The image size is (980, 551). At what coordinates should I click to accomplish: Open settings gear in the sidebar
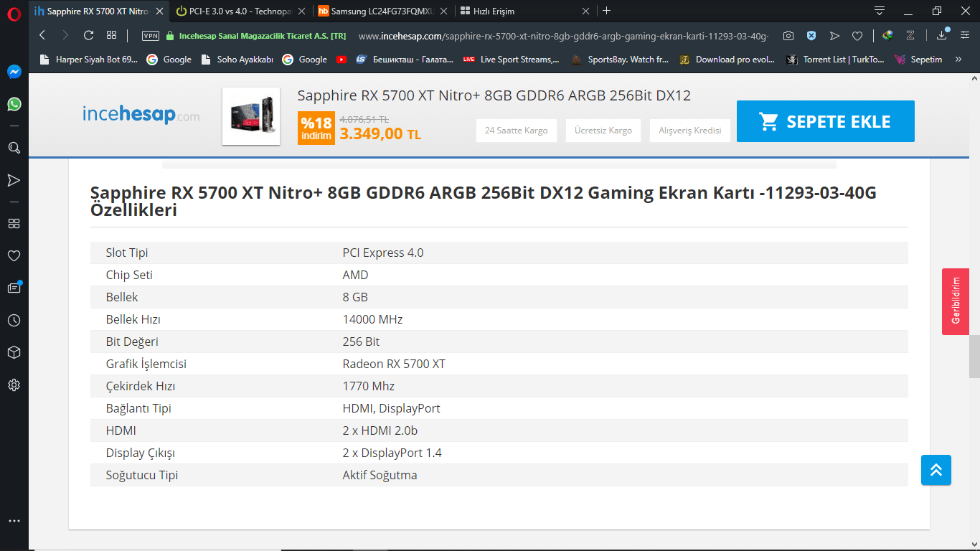pyautogui.click(x=14, y=385)
